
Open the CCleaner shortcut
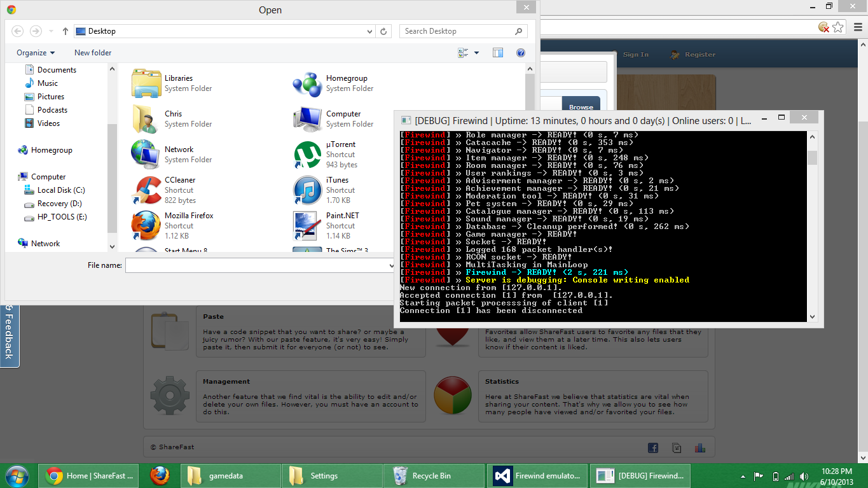147,190
